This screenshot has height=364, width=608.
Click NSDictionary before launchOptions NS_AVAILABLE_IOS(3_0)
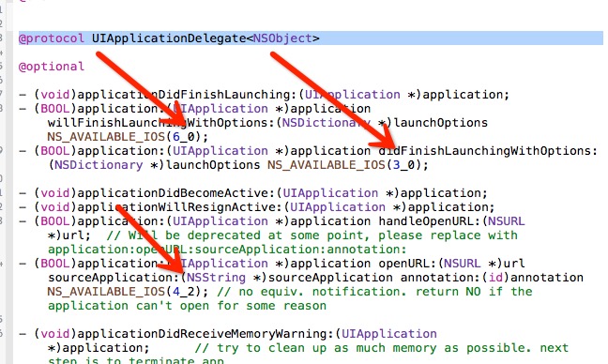[99, 165]
